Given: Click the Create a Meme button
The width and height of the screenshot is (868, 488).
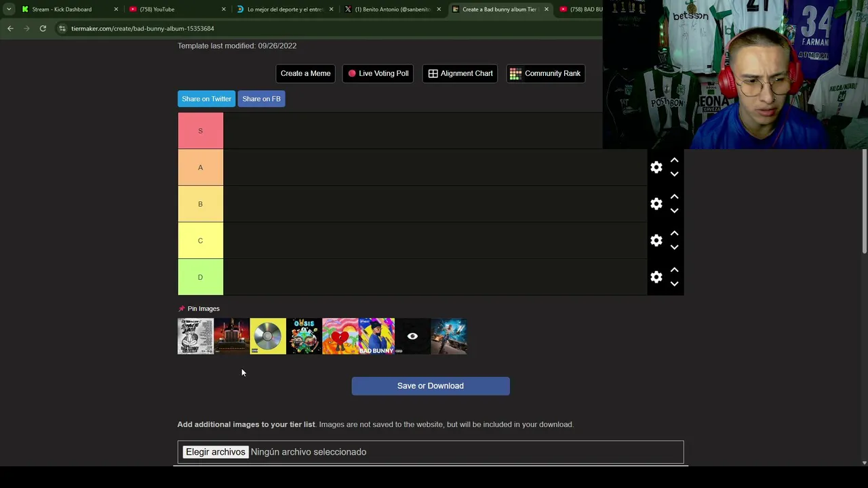Looking at the screenshot, I should click(x=306, y=73).
